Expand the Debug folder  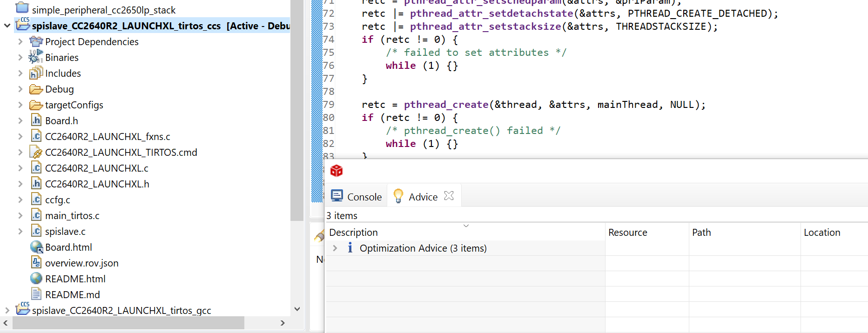20,89
